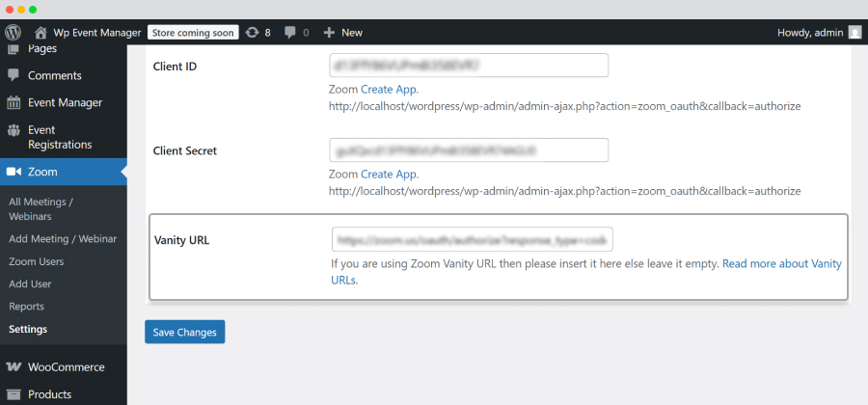The height and width of the screenshot is (405, 868).
Task: Open the Howdy, admin account menu
Action: (x=810, y=33)
